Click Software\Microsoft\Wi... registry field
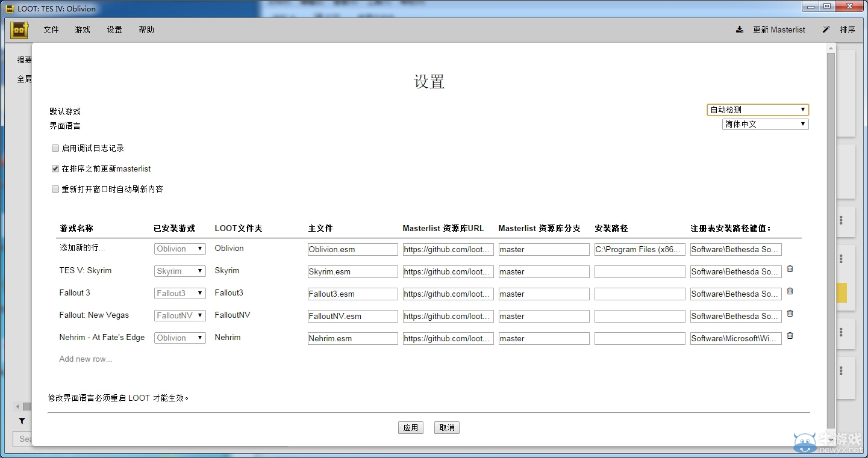The width and height of the screenshot is (868, 458). click(736, 338)
